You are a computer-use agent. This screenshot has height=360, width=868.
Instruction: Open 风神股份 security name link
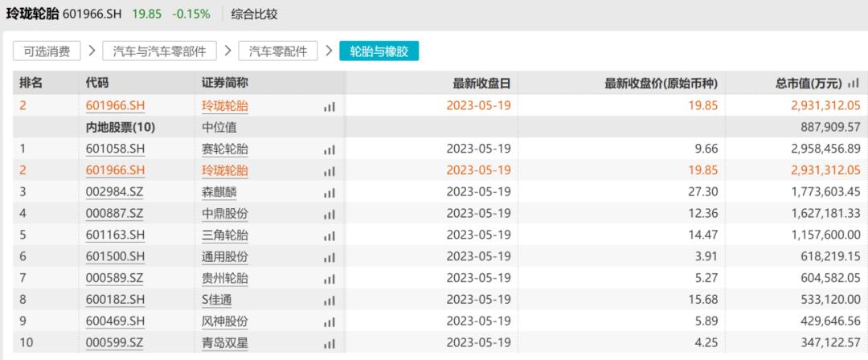coord(225,321)
